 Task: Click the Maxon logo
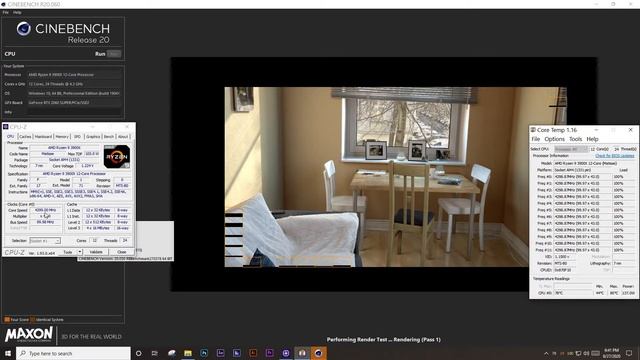pyautogui.click(x=29, y=335)
